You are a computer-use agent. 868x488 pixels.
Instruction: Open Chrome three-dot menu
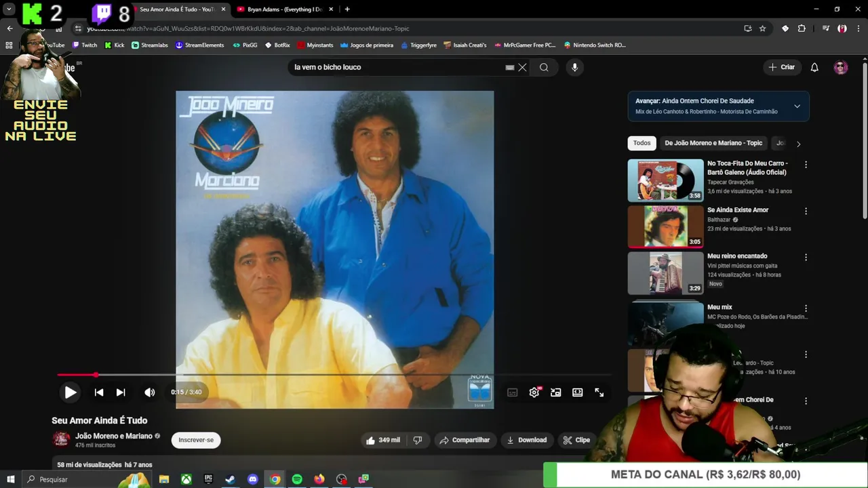click(858, 28)
